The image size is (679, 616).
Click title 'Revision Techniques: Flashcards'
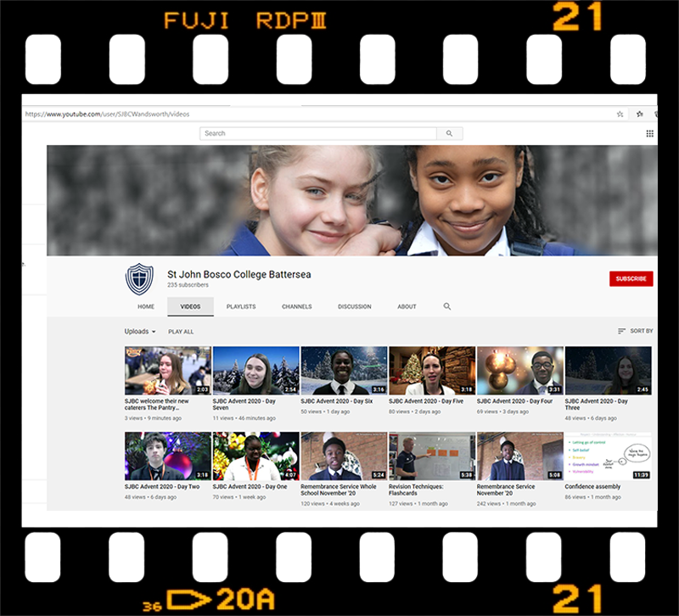[416, 490]
